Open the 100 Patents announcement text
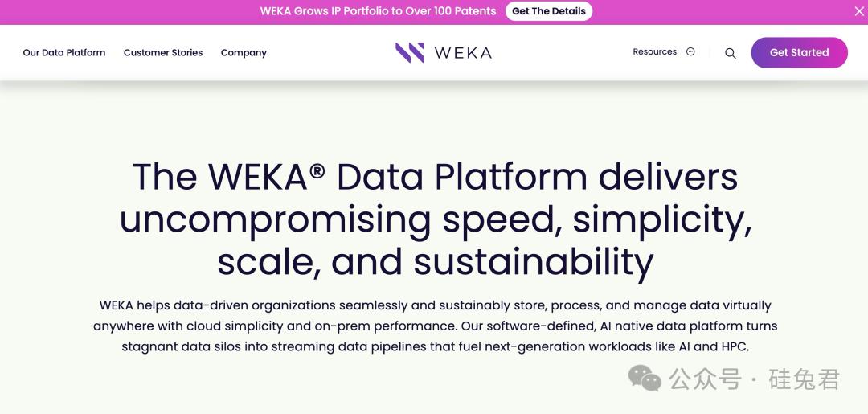 pos(378,11)
